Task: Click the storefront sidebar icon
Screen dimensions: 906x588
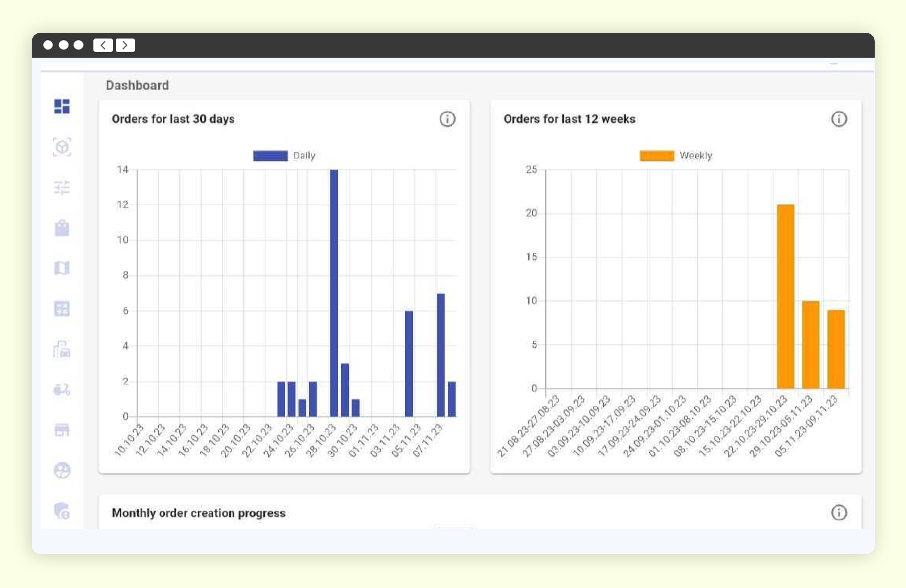Action: (x=62, y=430)
